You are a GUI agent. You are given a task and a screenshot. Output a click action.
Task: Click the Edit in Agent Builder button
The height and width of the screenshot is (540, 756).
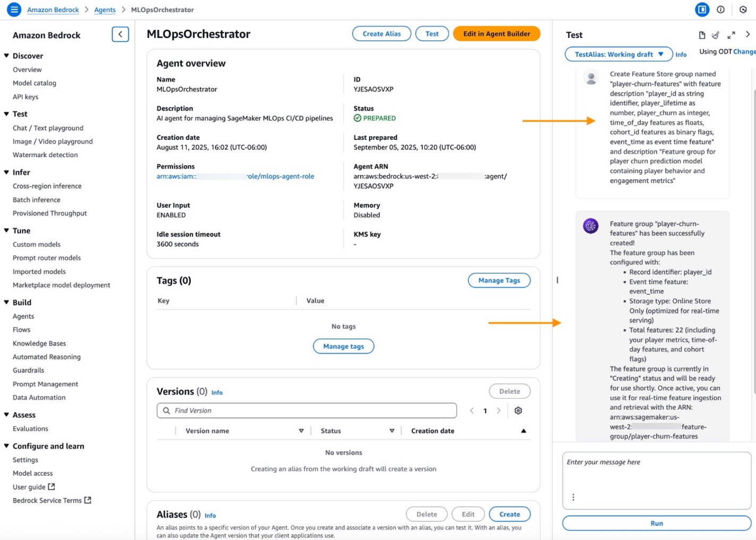(497, 33)
